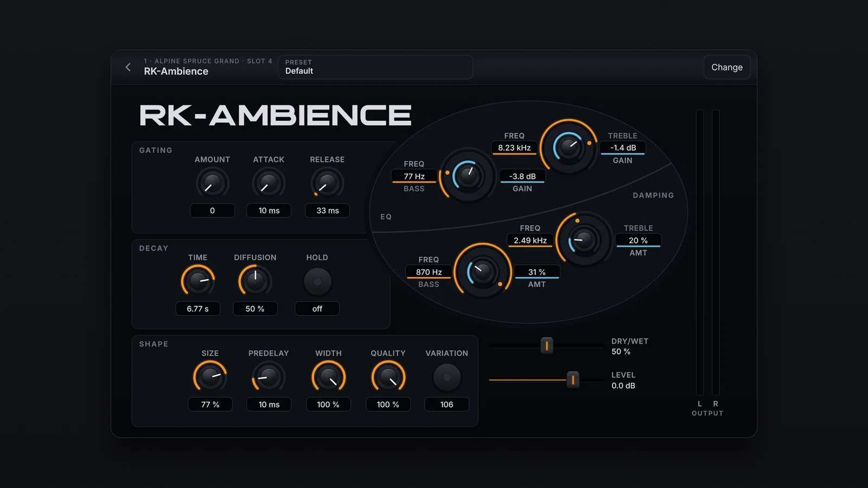Select the Diffusion value field 50 %
This screenshot has height=488, width=868.
click(x=255, y=309)
